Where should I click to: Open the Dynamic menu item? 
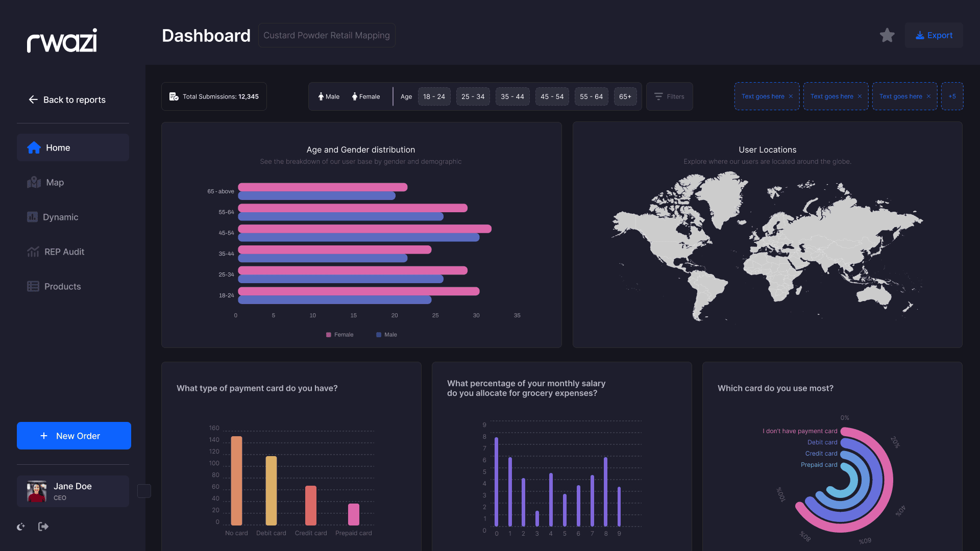(x=73, y=217)
